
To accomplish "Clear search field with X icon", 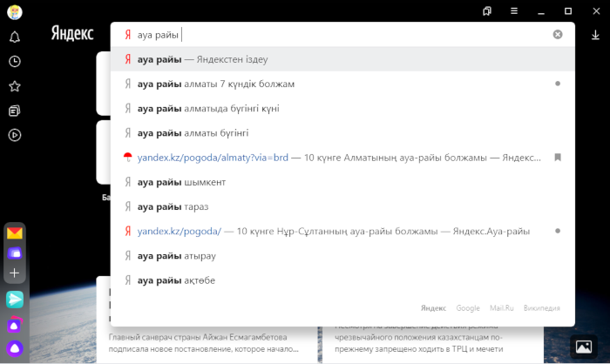I will 558,35.
